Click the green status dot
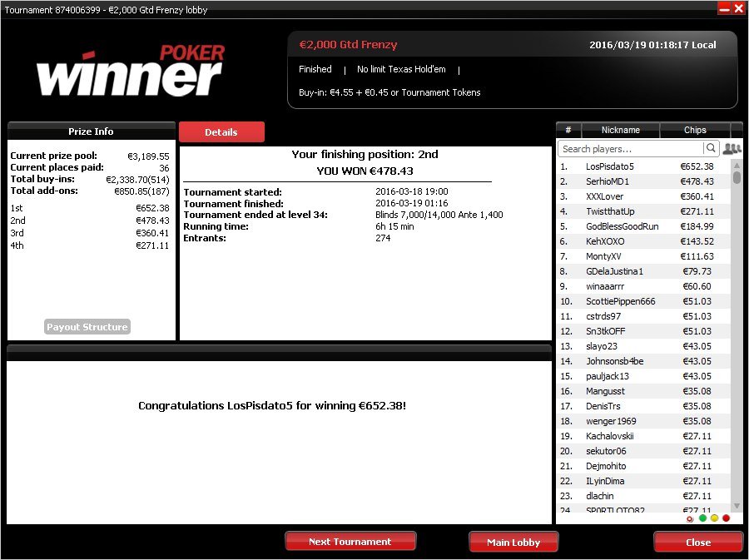The height and width of the screenshot is (560, 749). click(702, 518)
